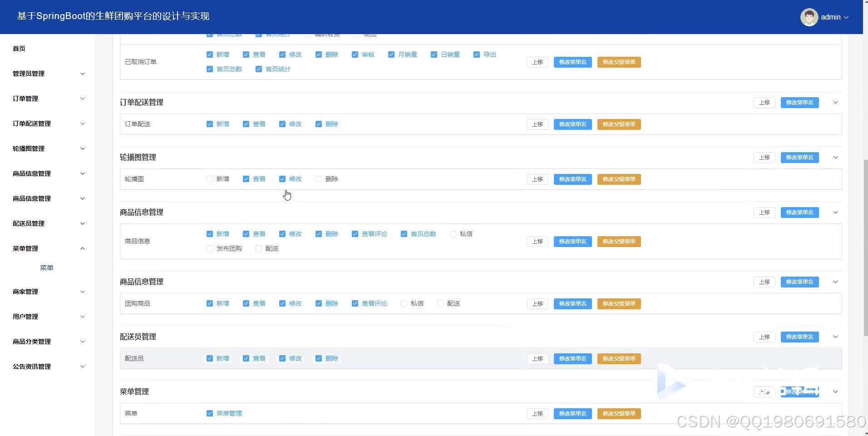Click 上移 on the 配送员管理 section header
Viewport: 868px width, 436px height.
click(764, 337)
